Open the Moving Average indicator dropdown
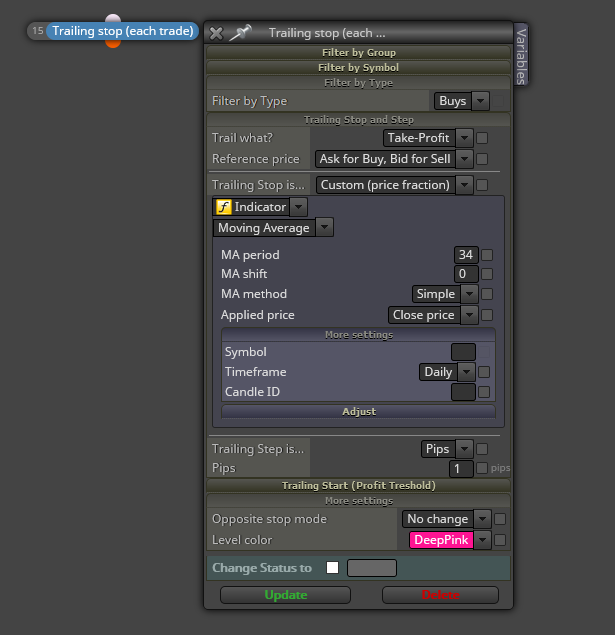Image resolution: width=615 pixels, height=635 pixels. (x=273, y=228)
